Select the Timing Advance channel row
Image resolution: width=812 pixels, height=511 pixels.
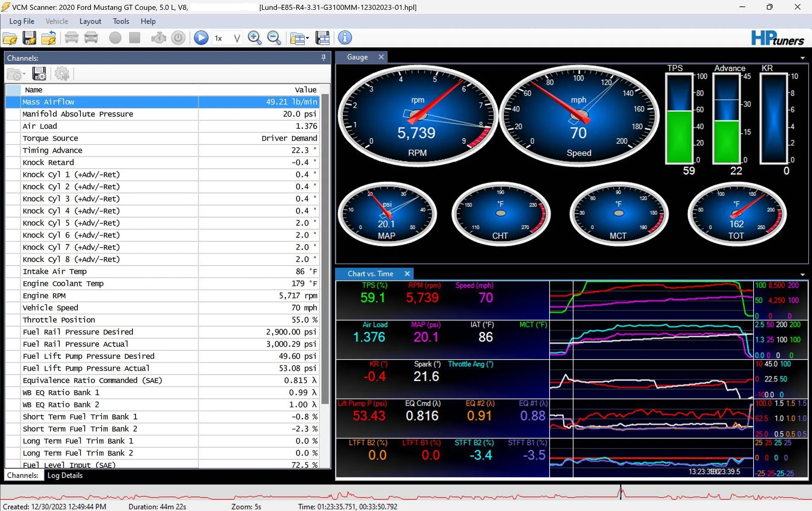(162, 151)
